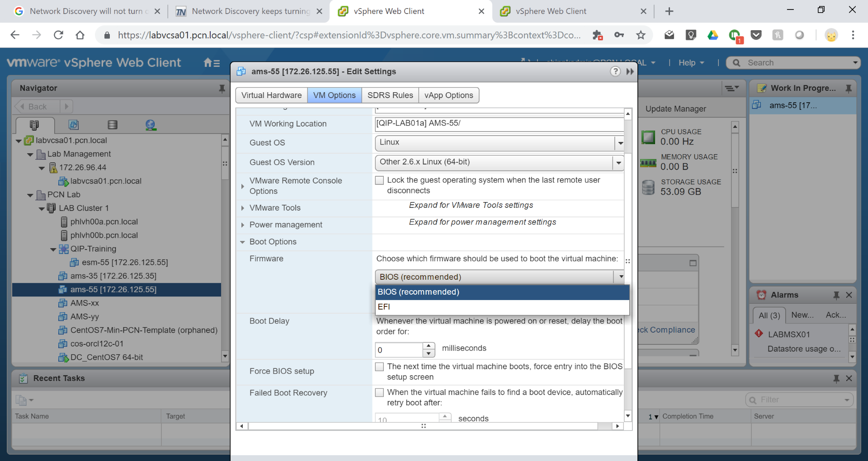
Task: Switch to Storage view icon
Action: pyautogui.click(x=113, y=125)
